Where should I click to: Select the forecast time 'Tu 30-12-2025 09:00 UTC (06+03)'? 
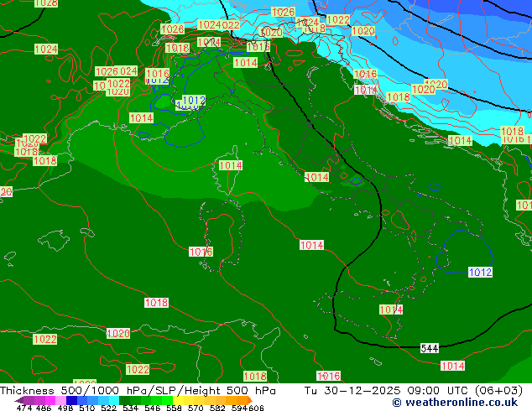pyautogui.click(x=413, y=391)
